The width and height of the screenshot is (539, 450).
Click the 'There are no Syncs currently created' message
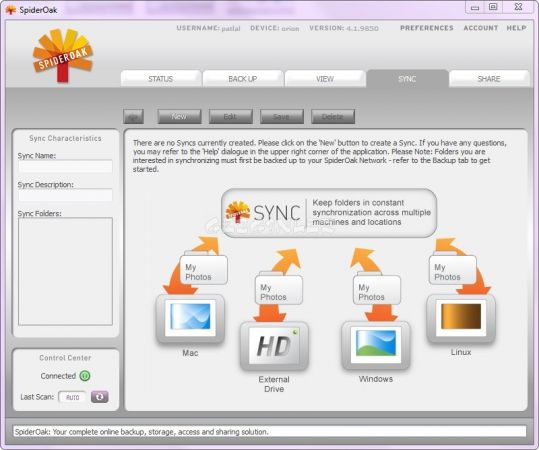coord(319,156)
